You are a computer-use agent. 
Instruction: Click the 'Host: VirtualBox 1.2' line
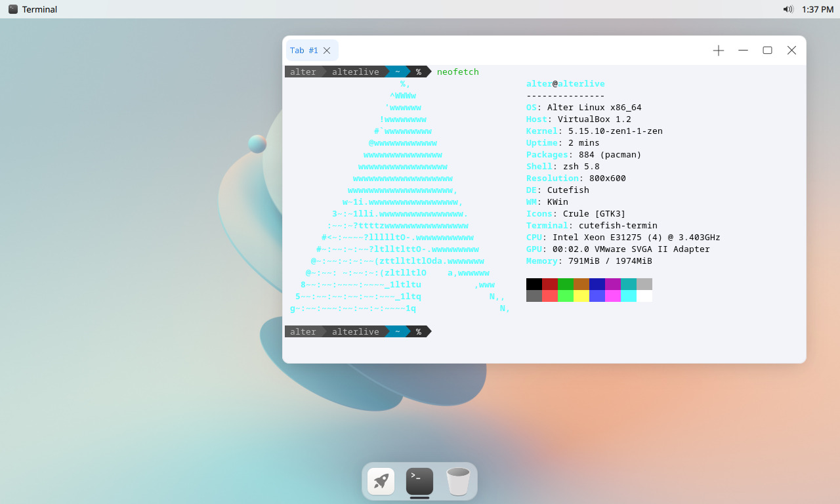579,119
